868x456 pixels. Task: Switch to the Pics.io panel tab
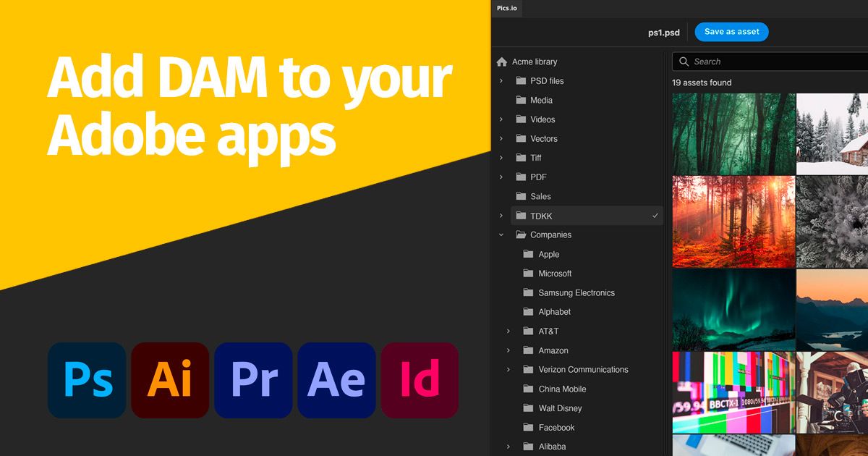coord(506,9)
